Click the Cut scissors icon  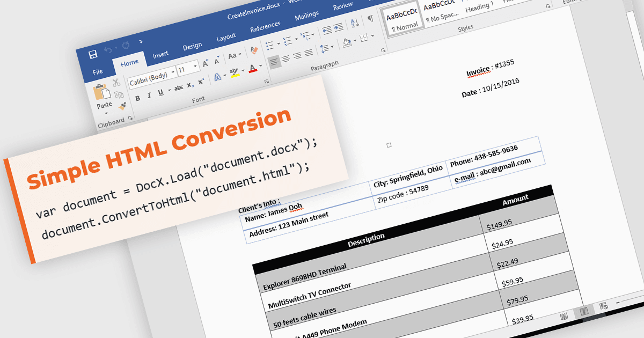click(x=116, y=82)
